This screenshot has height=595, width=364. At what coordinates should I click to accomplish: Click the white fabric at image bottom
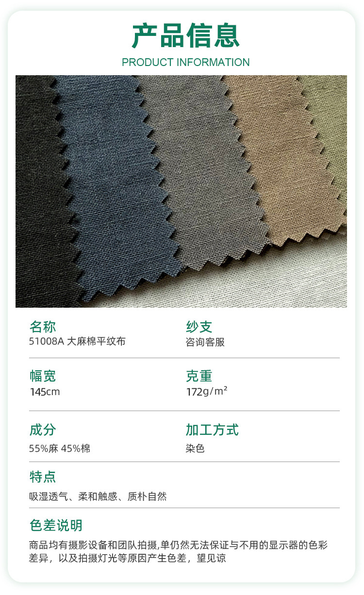(x=272, y=281)
